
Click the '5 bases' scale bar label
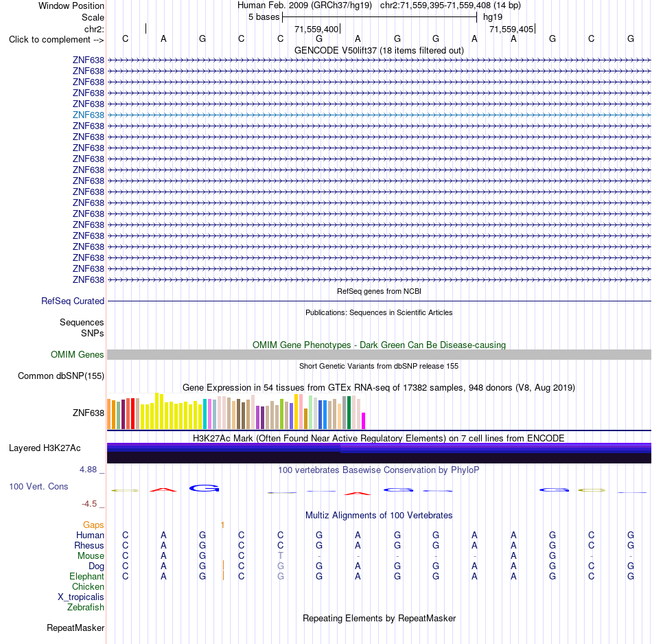click(x=264, y=17)
